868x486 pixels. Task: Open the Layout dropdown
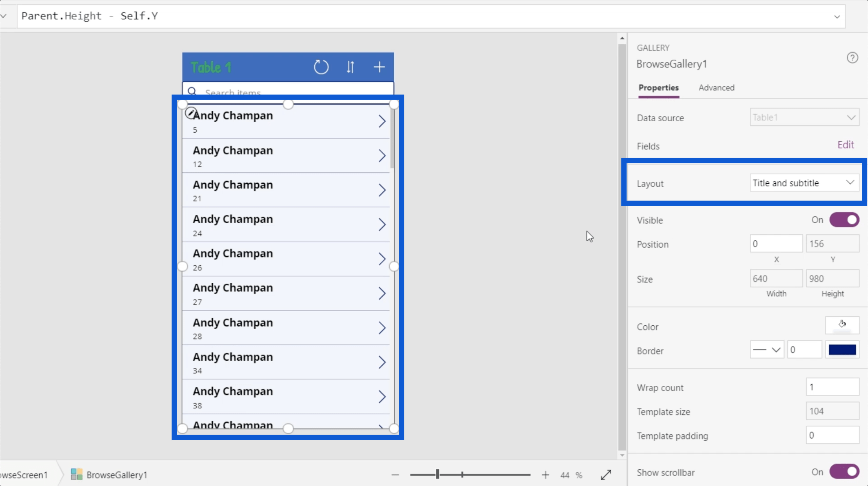pos(804,183)
